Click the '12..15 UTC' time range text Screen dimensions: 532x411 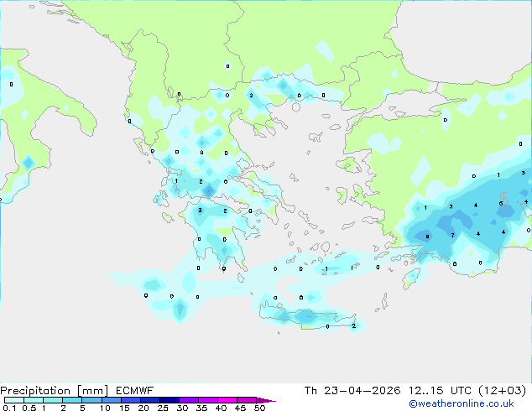pos(440,391)
